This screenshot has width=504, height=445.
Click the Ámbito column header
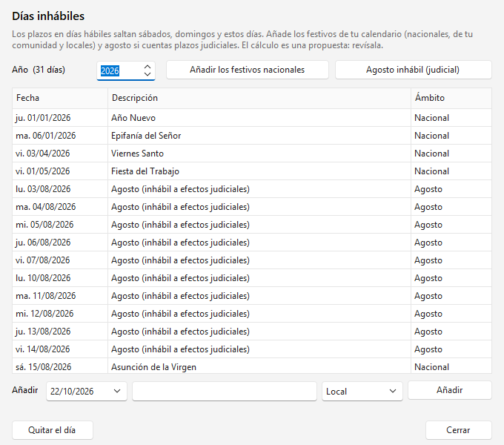(451, 98)
